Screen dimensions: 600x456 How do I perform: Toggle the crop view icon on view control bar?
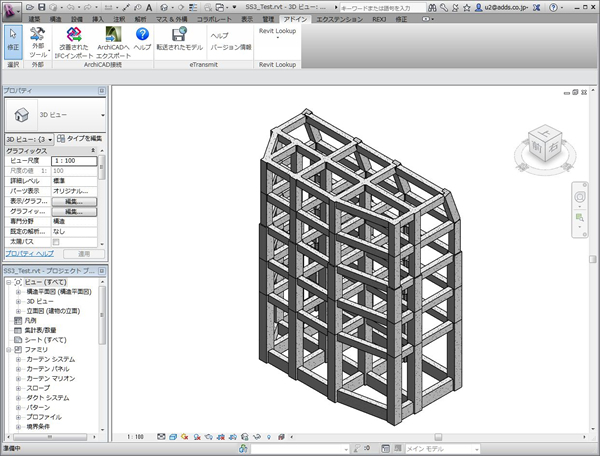[221, 436]
